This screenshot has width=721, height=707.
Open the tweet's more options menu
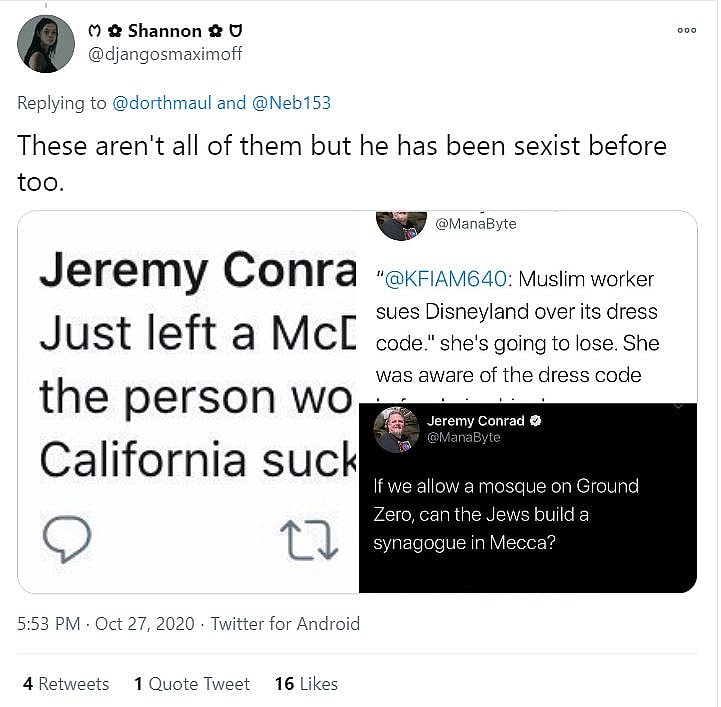pos(686,30)
